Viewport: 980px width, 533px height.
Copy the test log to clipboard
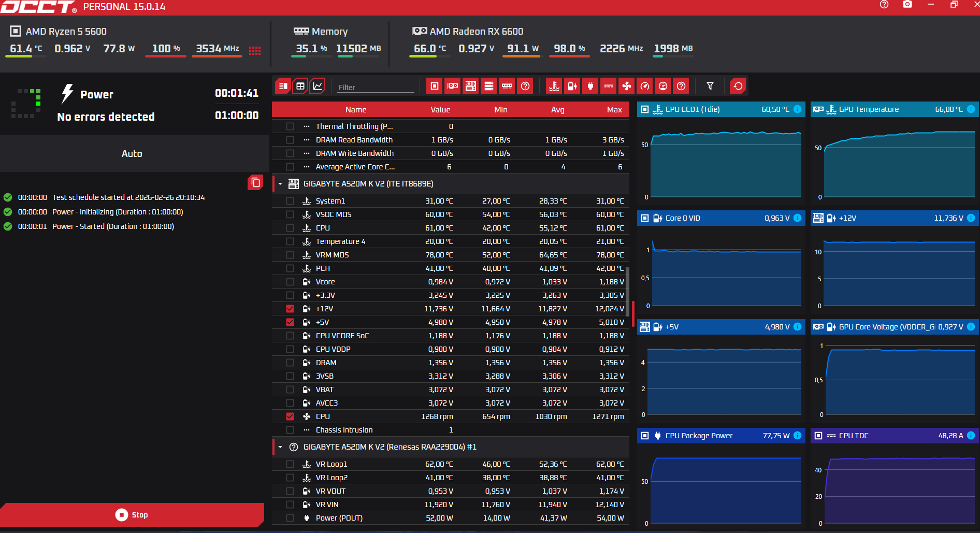255,183
